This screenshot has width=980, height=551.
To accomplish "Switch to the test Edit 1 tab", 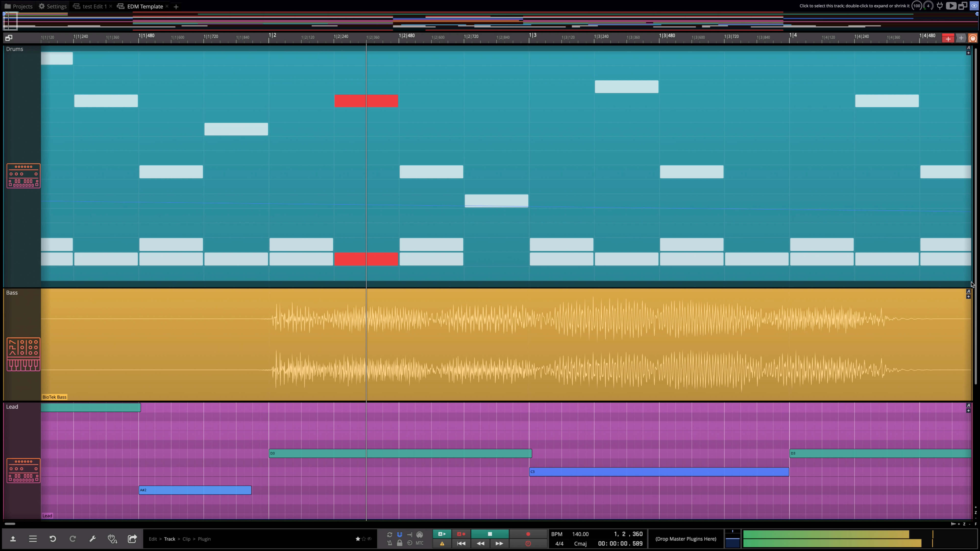I will (x=94, y=6).
